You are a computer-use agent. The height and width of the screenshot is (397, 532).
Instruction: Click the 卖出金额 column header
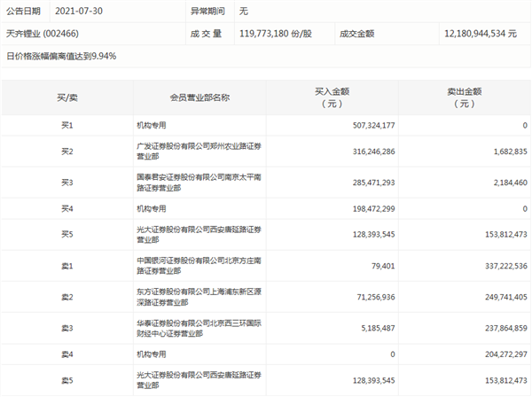pyautogui.click(x=465, y=97)
